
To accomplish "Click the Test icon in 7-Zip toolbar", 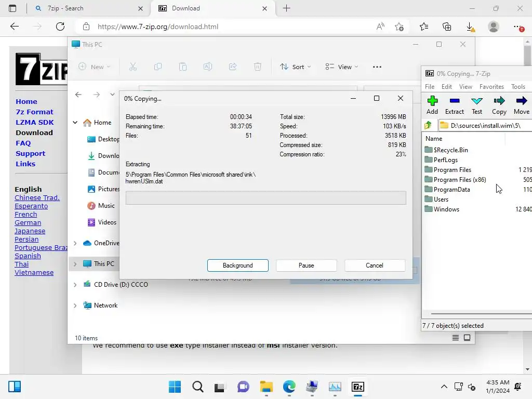I will 477,105.
